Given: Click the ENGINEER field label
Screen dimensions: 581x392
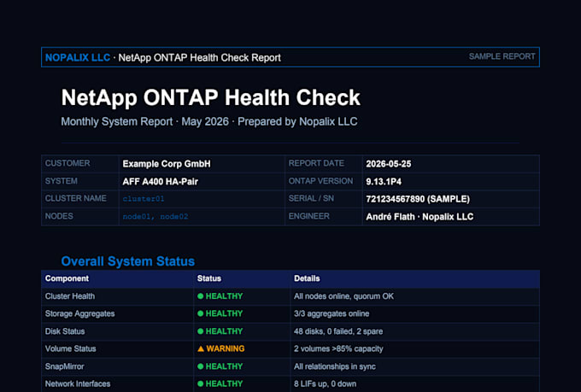Looking at the screenshot, I should (x=308, y=216).
